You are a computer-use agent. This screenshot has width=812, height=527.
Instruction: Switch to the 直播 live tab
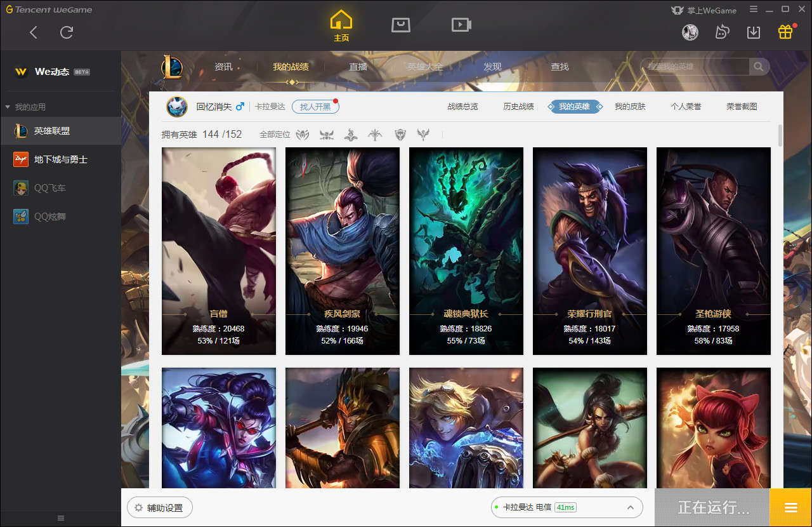pyautogui.click(x=358, y=67)
